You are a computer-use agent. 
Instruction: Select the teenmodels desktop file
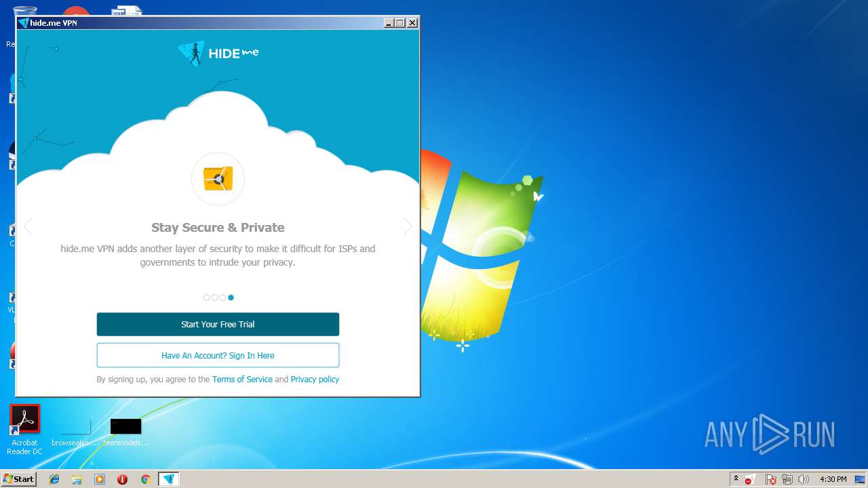click(x=125, y=432)
